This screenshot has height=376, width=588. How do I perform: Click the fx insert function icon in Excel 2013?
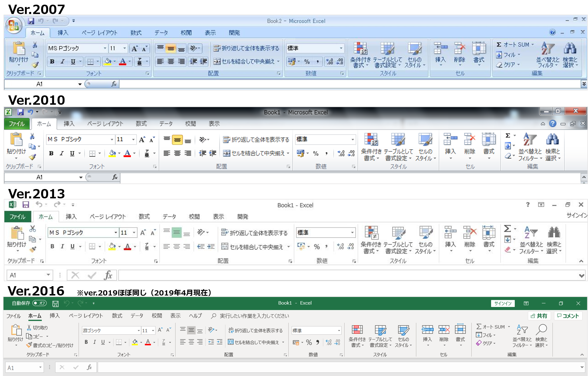(x=108, y=275)
